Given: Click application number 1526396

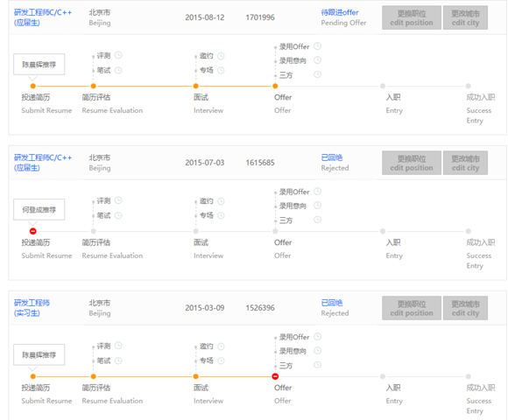Looking at the screenshot, I should point(260,308).
